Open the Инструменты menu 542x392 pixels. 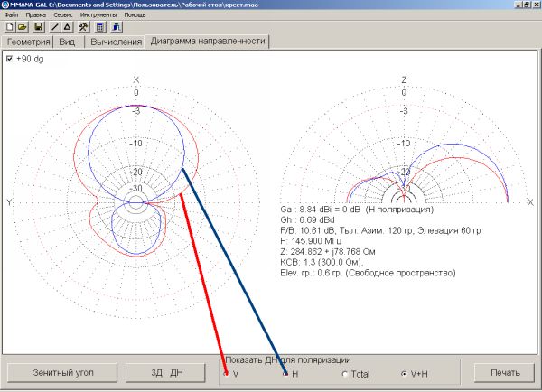tap(98, 15)
